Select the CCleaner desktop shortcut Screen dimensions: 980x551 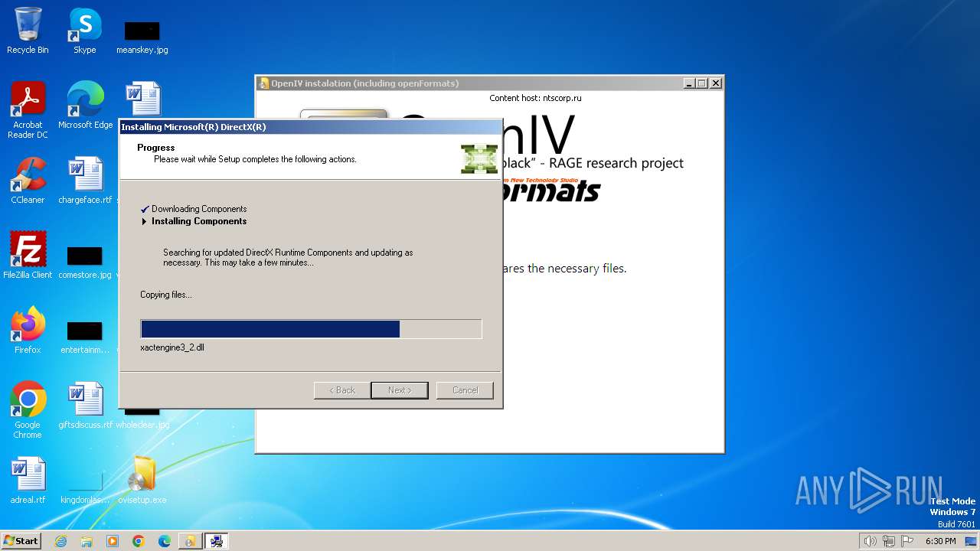coord(28,181)
